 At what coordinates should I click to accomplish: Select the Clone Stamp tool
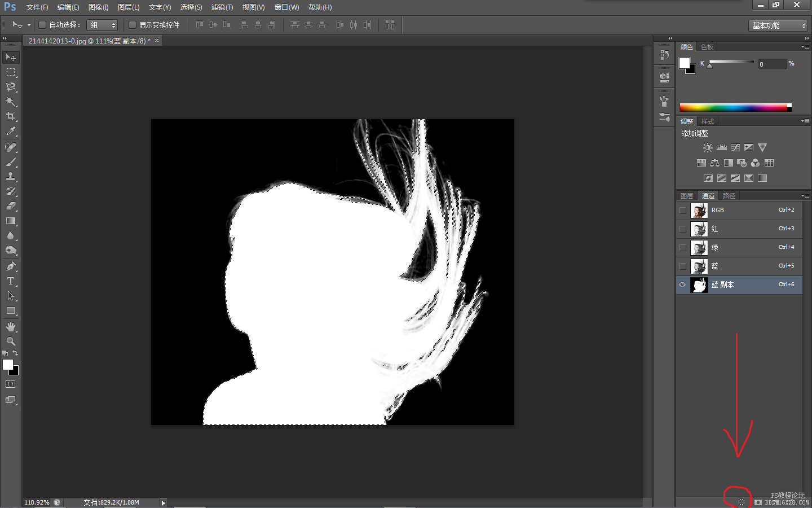click(11, 177)
